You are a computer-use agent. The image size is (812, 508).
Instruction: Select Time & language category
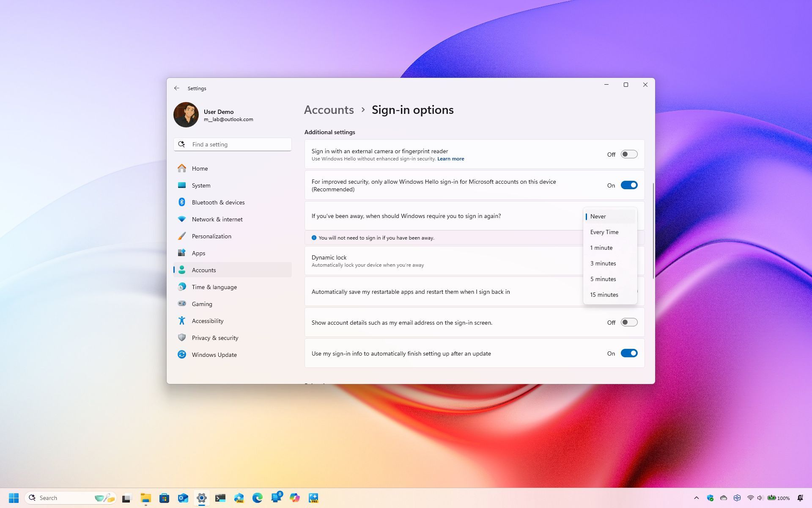tap(214, 287)
